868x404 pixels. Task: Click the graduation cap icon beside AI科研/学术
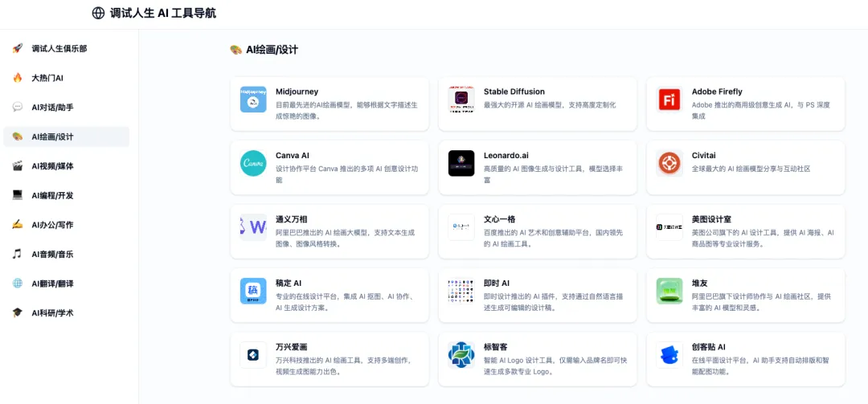18,312
